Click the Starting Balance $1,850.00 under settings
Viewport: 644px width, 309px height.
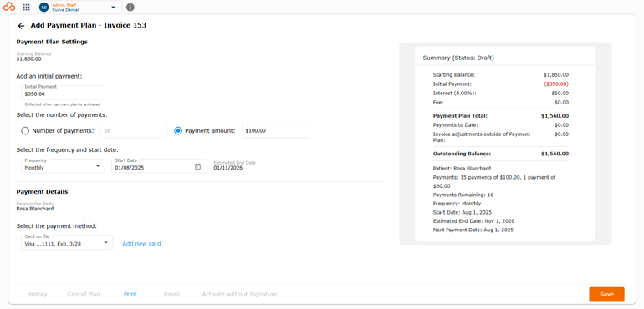click(x=28, y=58)
